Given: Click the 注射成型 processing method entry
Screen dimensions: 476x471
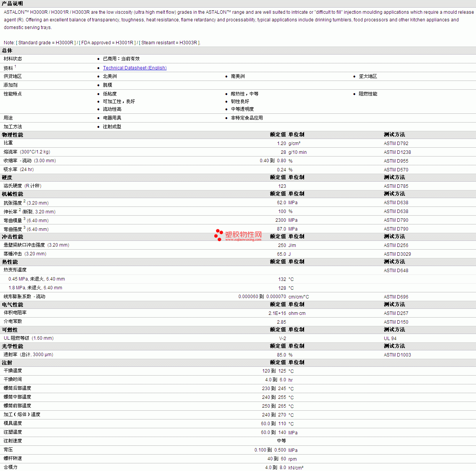Looking at the screenshot, I should click(112, 127).
